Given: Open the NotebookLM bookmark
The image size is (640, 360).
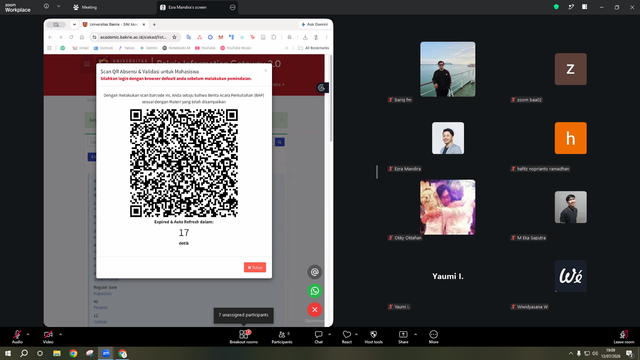Looking at the screenshot, I should [x=176, y=48].
